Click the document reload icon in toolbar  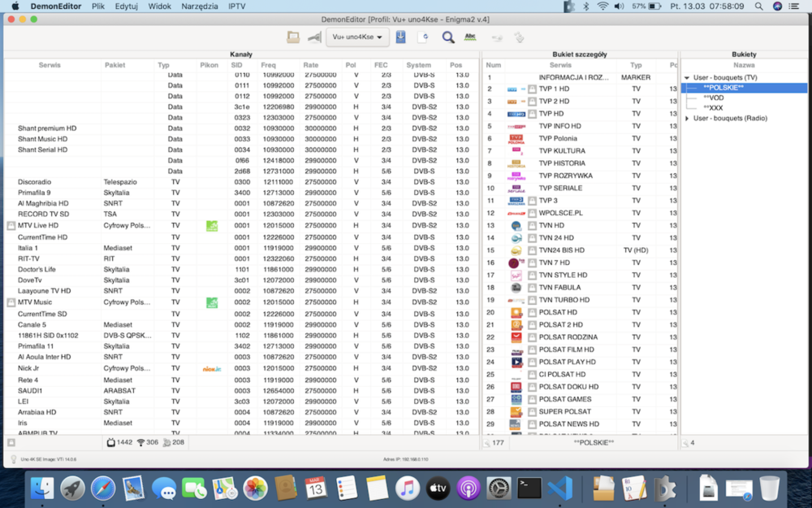[x=423, y=37]
